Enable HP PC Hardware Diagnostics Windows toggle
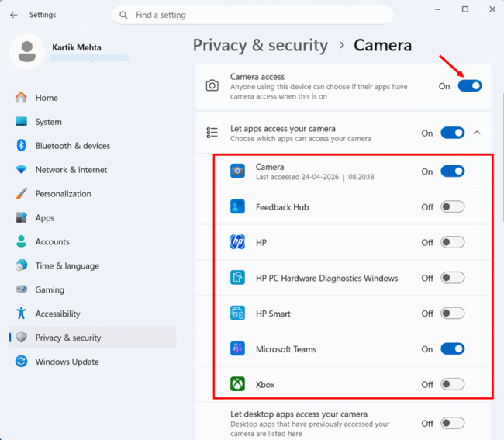This screenshot has height=440, width=504. (x=452, y=278)
